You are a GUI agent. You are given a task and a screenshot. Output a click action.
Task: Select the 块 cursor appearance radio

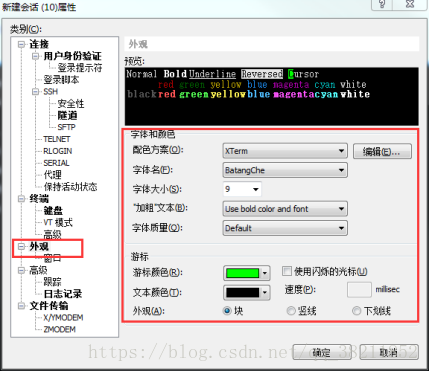click(227, 311)
